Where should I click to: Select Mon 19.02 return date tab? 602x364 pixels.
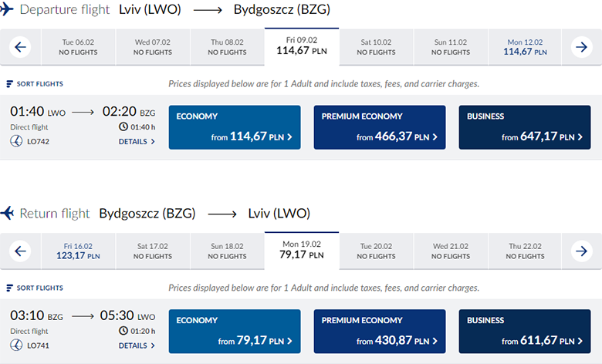point(301,249)
